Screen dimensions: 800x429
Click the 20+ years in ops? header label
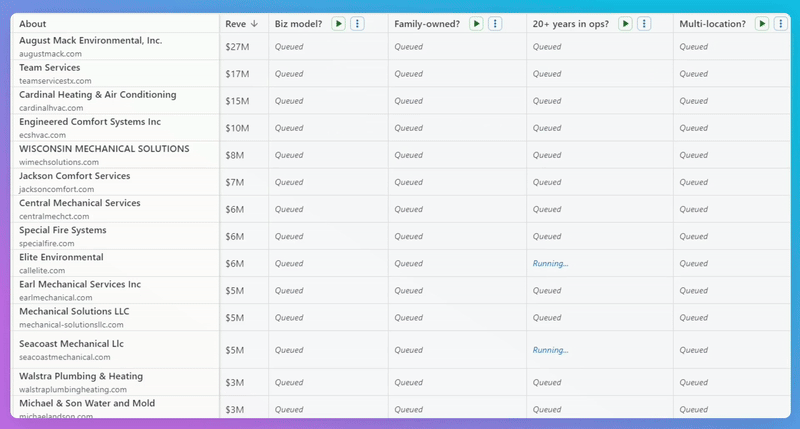[570, 23]
